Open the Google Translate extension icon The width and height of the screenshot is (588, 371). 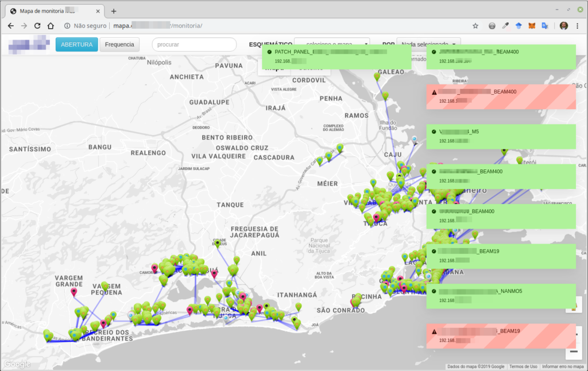click(544, 26)
